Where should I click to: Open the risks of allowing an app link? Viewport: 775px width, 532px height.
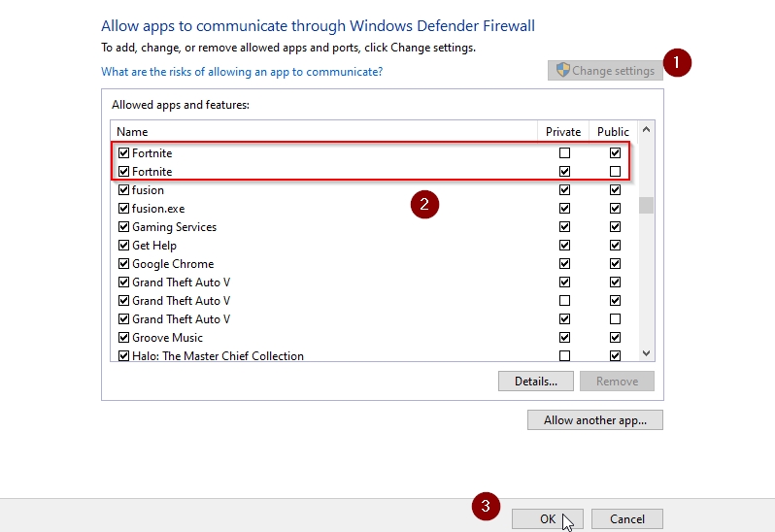pyautogui.click(x=242, y=72)
